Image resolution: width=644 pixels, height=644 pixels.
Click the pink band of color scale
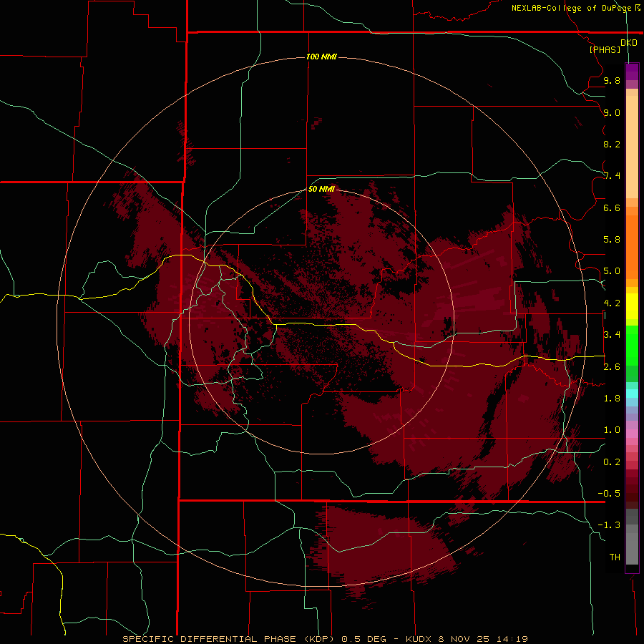[x=632, y=434]
